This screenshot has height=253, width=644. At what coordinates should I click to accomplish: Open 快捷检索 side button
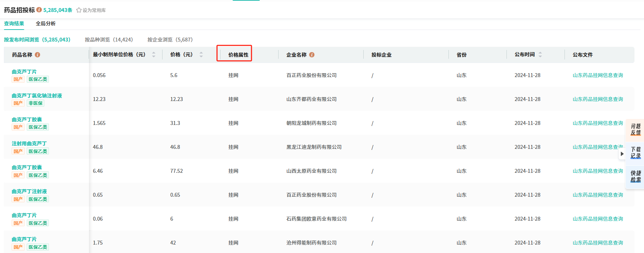636,176
